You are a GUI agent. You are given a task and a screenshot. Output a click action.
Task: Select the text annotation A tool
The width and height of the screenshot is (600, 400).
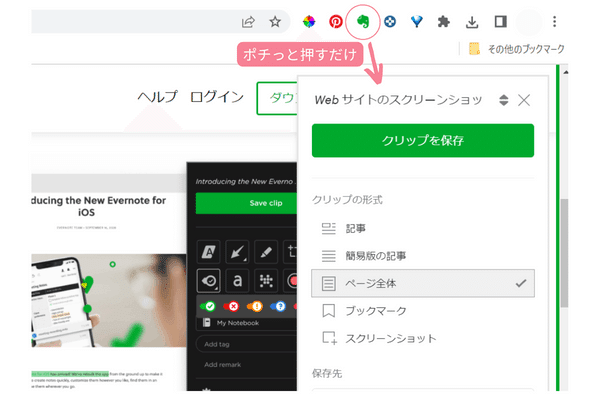208,252
